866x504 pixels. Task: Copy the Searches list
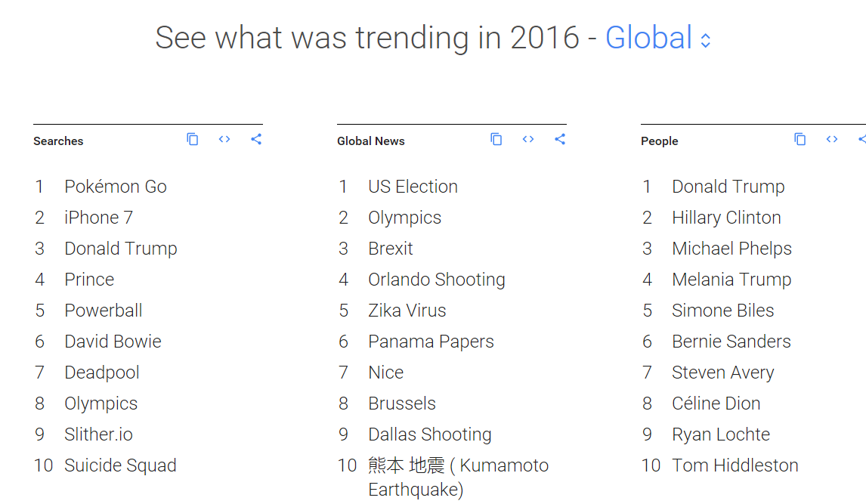pyautogui.click(x=193, y=139)
